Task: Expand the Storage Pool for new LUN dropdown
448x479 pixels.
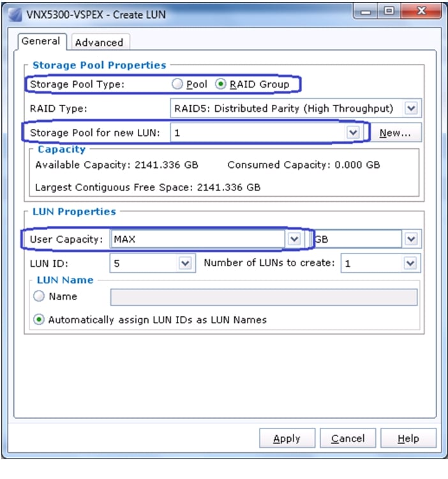Action: [353, 133]
